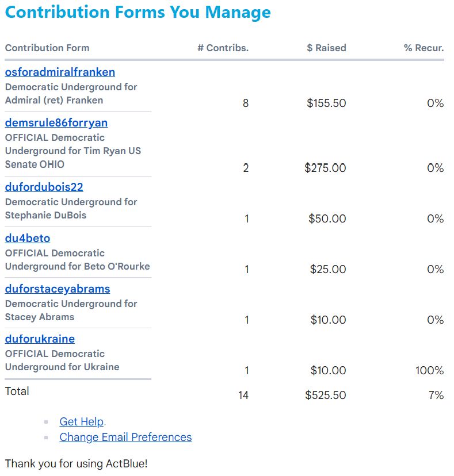Open the osforadmiralfranken contribution form
Screen dimensions: 454x476
tap(60, 72)
